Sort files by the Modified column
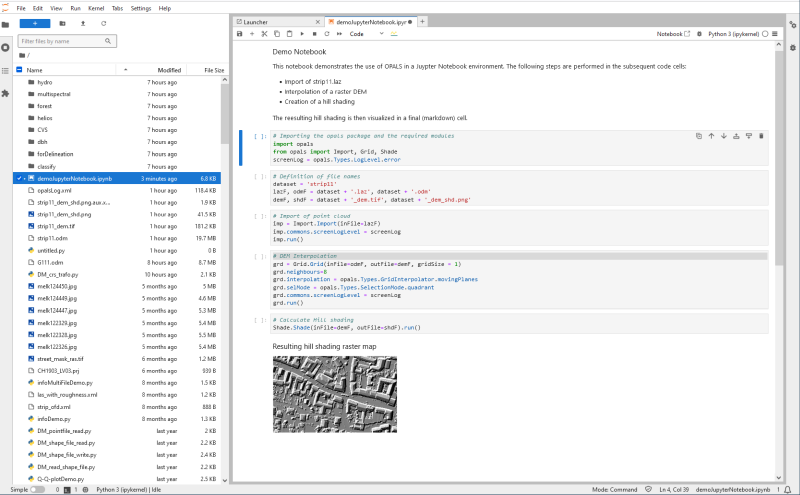 [x=169, y=70]
